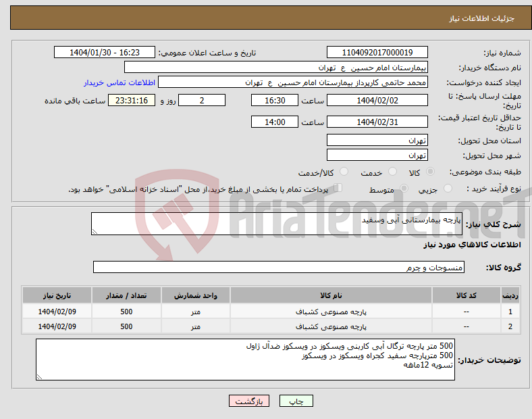Click row 2 need date 1404/02/09
Viewport: 532px width, 419px height.
(x=57, y=326)
